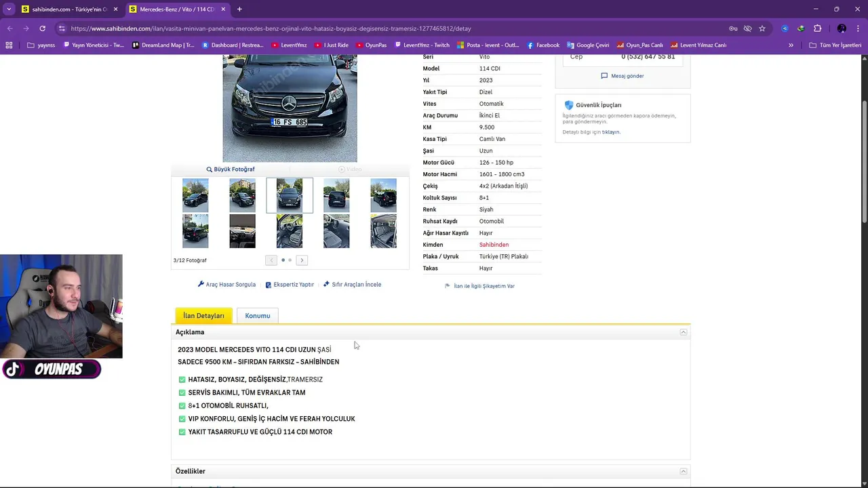Screen dimensions: 868x488
Task: Close the sahibinden.com first tab
Action: [115, 9]
